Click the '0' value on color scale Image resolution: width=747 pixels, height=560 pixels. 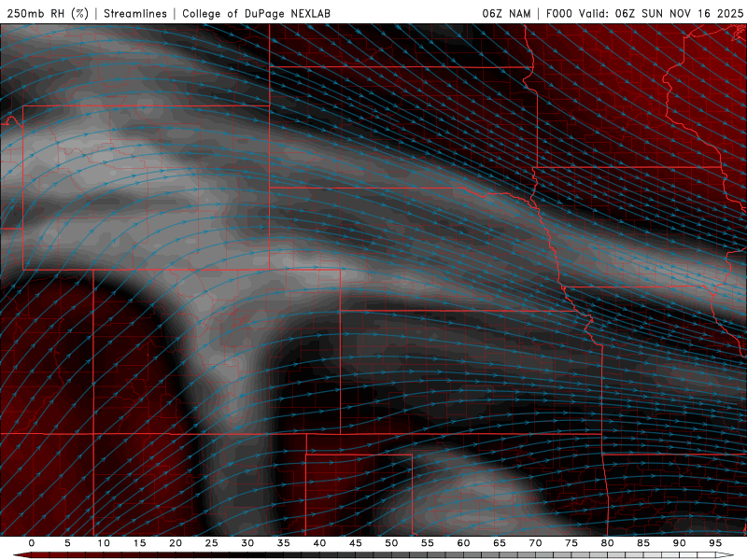click(32, 543)
